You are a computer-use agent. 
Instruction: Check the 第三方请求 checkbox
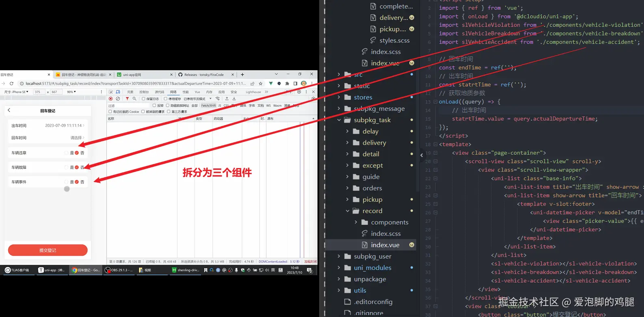169,112
